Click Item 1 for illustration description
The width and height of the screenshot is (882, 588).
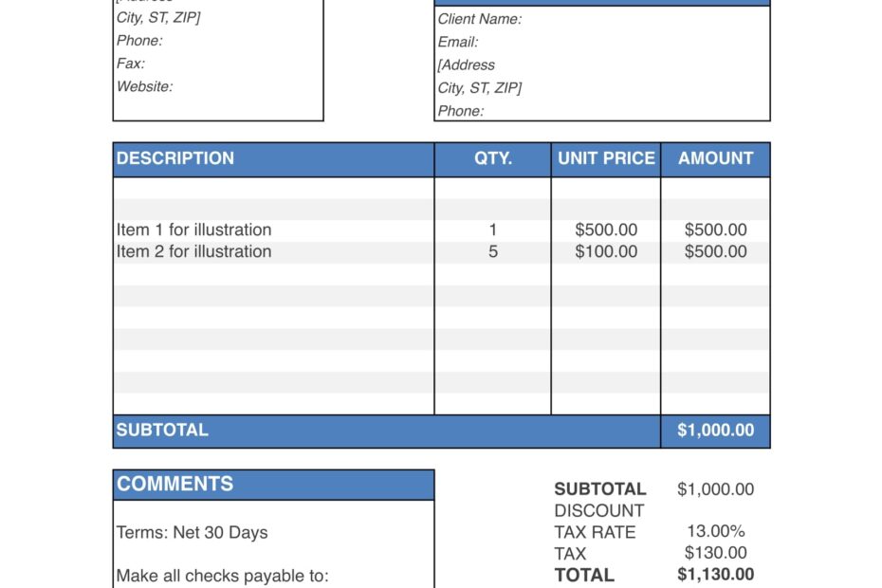[x=193, y=230]
